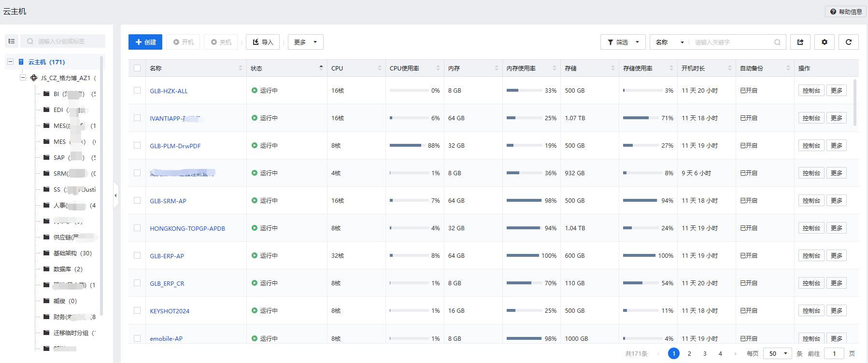Screen dimensions: 868x363
Task: Click the search magnifier in the keyword box
Action: point(777,42)
